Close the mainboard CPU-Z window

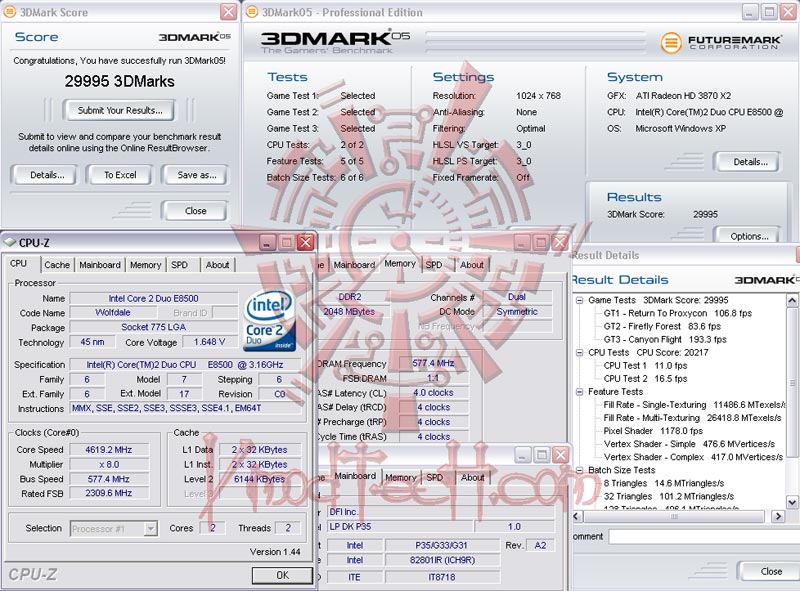(x=561, y=454)
